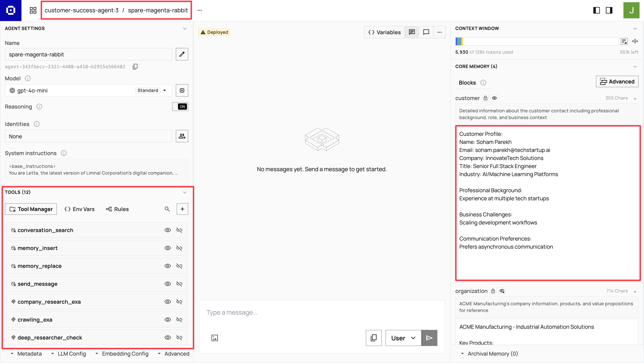
Task: Open the identities picker icon beside None
Action: tap(182, 136)
